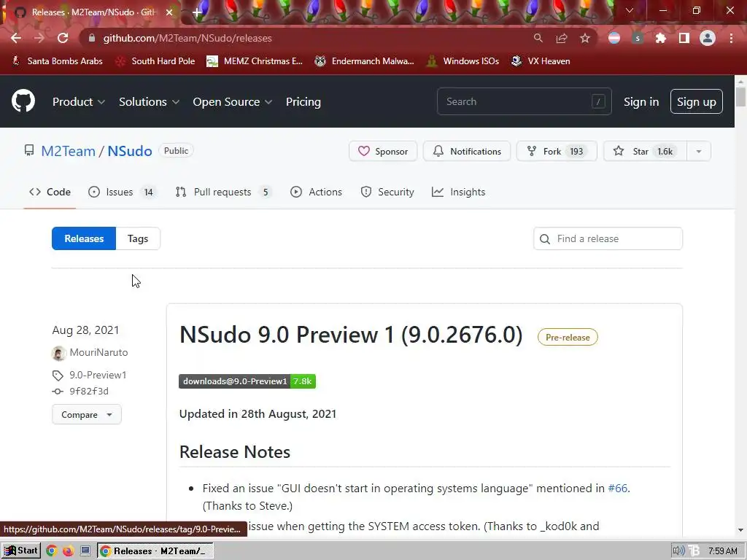
Task: Click Sign in link
Action: click(641, 102)
